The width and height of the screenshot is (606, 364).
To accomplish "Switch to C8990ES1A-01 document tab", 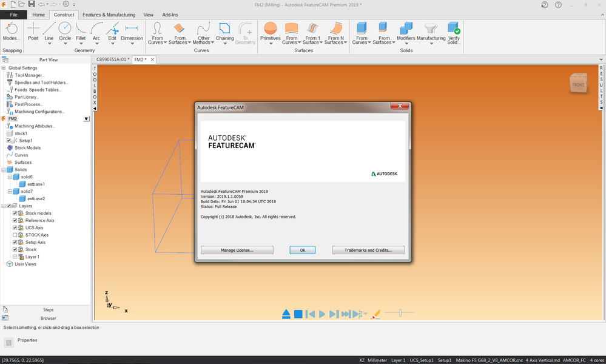I will coord(113,59).
